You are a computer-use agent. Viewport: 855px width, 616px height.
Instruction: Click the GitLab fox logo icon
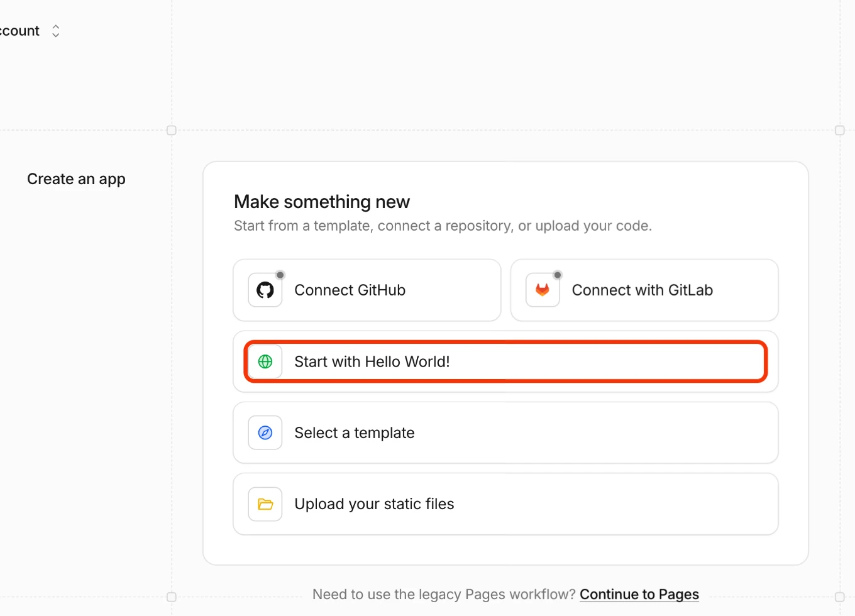click(x=543, y=290)
